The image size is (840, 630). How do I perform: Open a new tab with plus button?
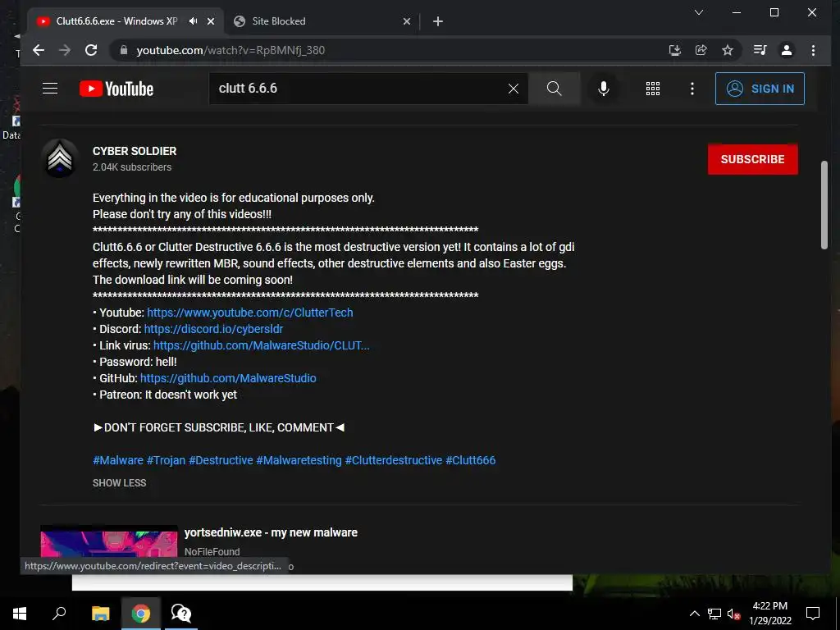(438, 21)
